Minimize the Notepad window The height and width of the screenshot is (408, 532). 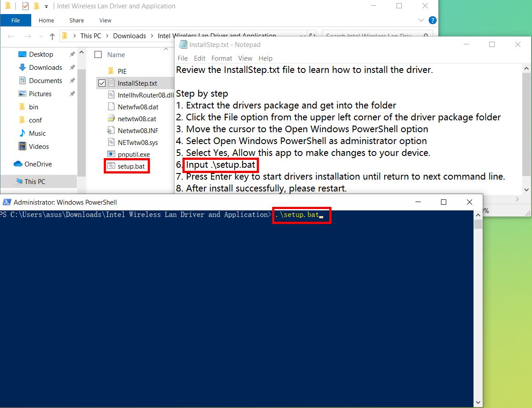[466, 44]
